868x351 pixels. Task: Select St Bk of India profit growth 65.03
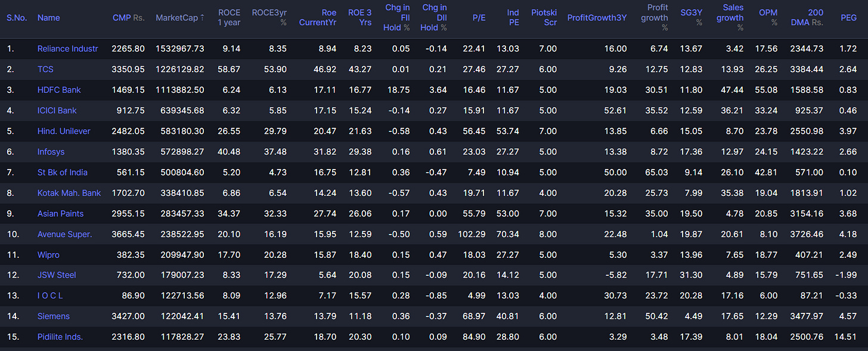click(x=657, y=173)
